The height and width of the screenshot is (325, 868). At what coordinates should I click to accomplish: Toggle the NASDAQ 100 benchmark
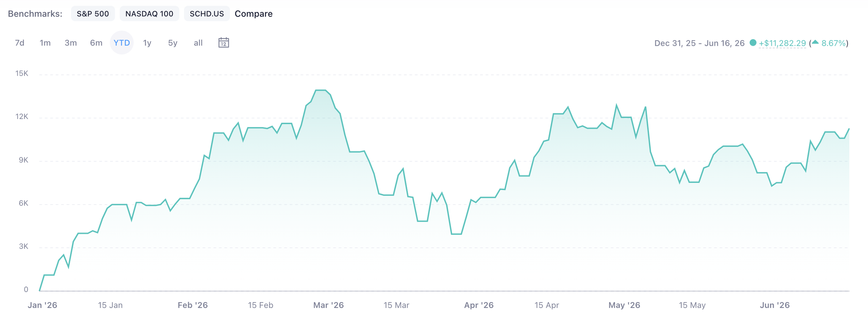coord(149,14)
